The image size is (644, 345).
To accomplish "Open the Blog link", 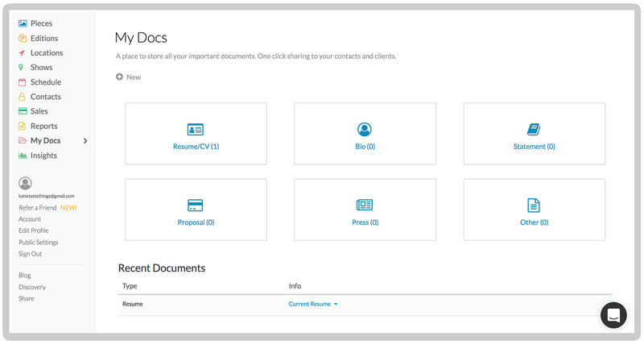I will pos(25,275).
